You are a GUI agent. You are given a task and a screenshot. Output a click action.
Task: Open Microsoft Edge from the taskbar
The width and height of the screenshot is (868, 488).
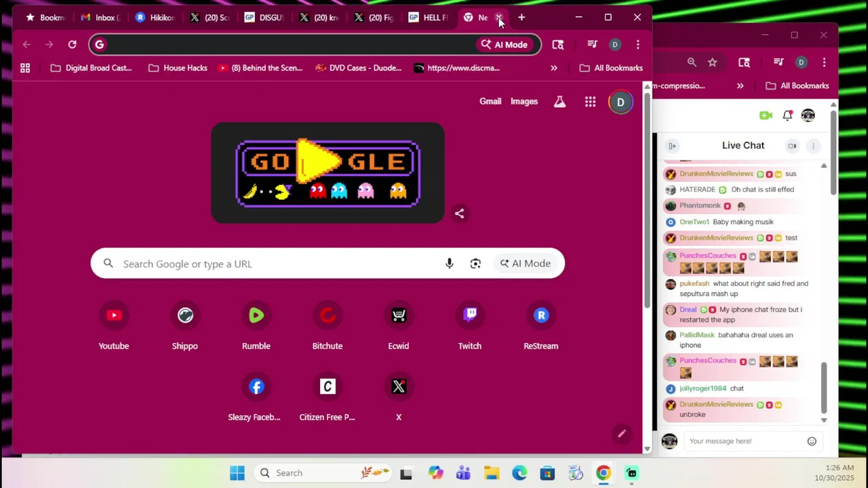pyautogui.click(x=519, y=473)
